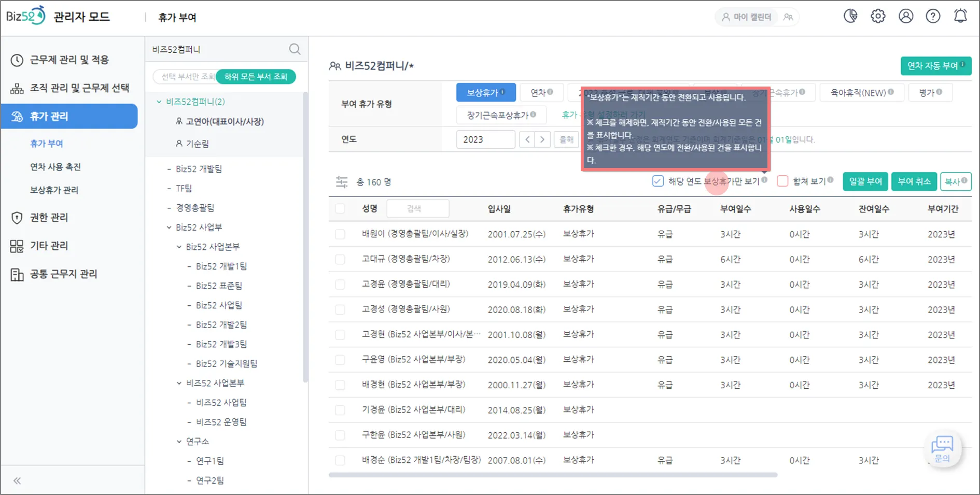Focus the 성명 검색 input field
Viewport: 980px width, 495px height.
pos(418,208)
